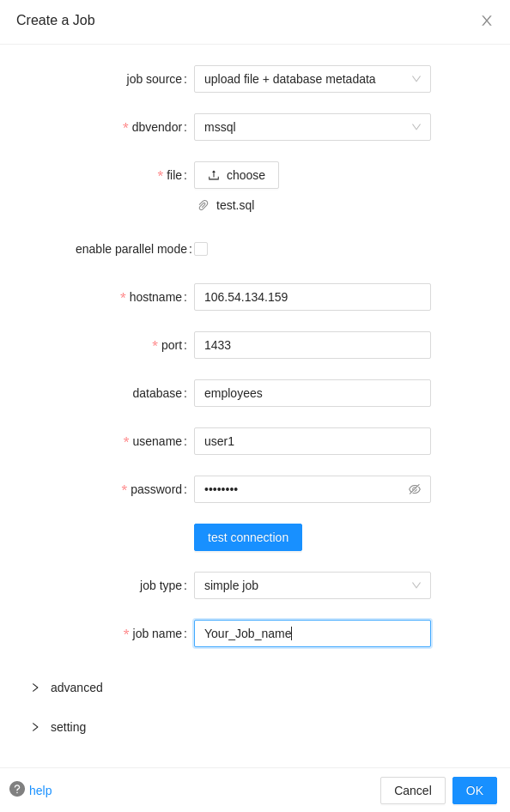
Task: Click the hostname input field
Action: (313, 297)
